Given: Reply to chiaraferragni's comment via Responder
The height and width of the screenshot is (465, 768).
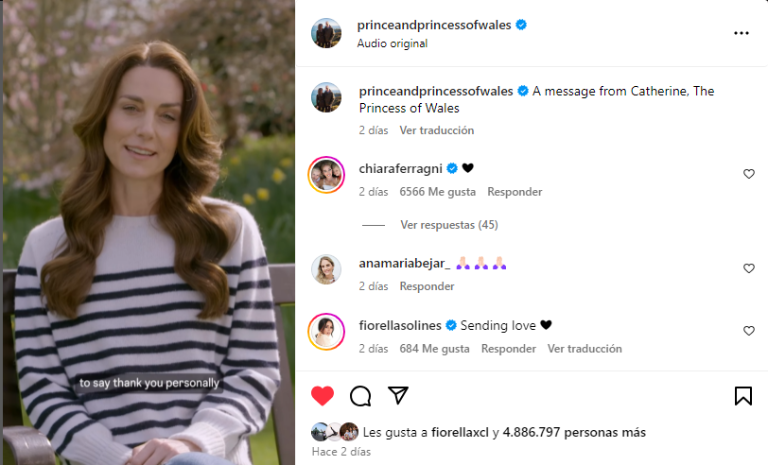Looking at the screenshot, I should coord(514,192).
